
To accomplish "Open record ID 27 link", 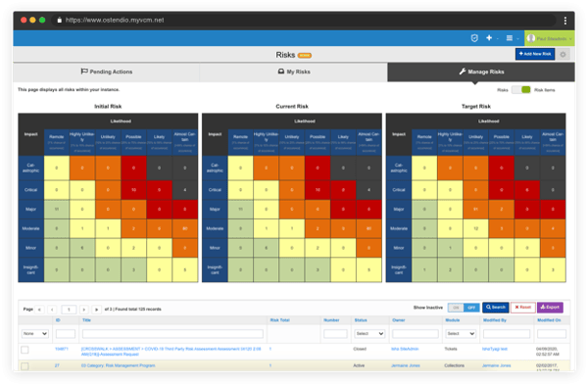I will click(x=57, y=365).
